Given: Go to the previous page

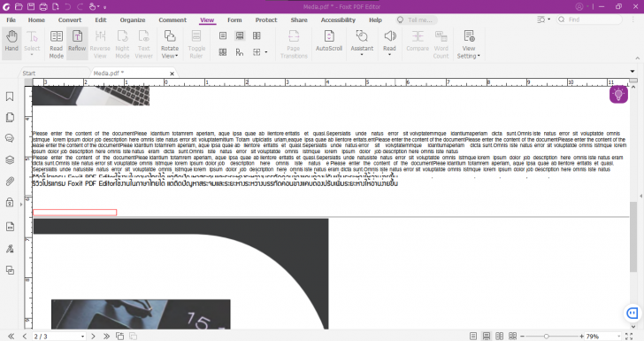Looking at the screenshot, I should 25,336.
